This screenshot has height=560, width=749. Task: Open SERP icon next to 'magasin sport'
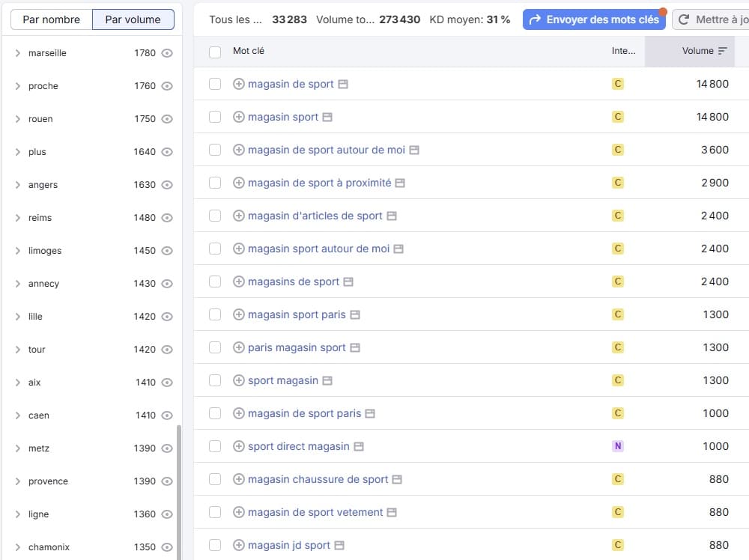coord(327,117)
